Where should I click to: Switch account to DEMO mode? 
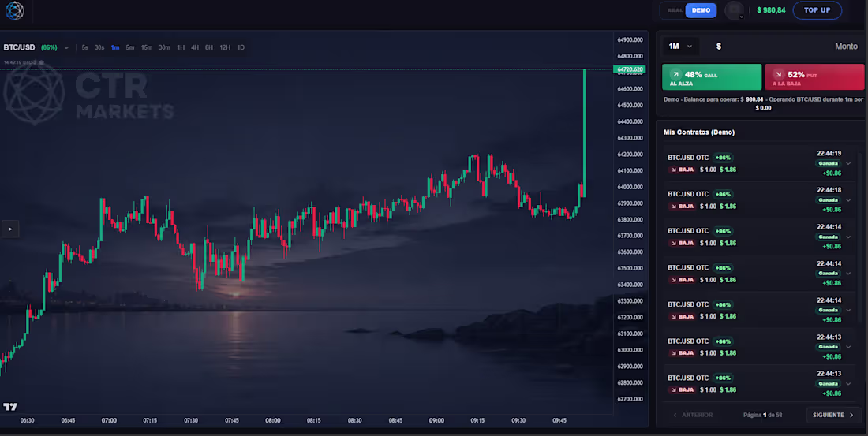[701, 10]
